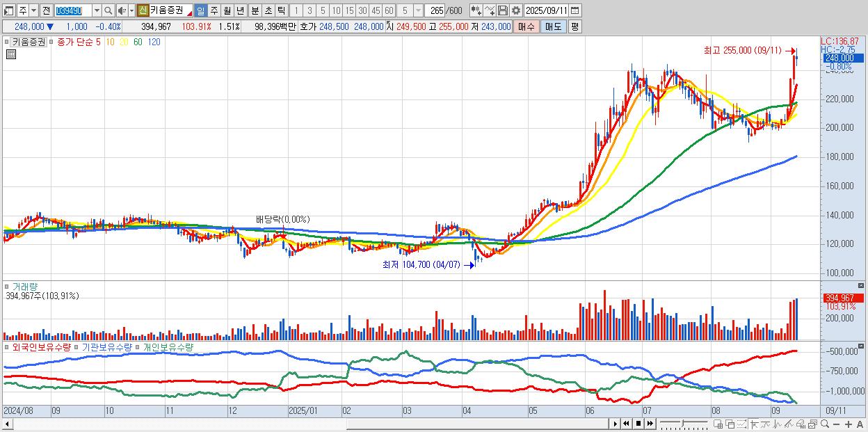The image size is (868, 432).
Task: Click the 전 button in toolbar
Action: [x=45, y=10]
